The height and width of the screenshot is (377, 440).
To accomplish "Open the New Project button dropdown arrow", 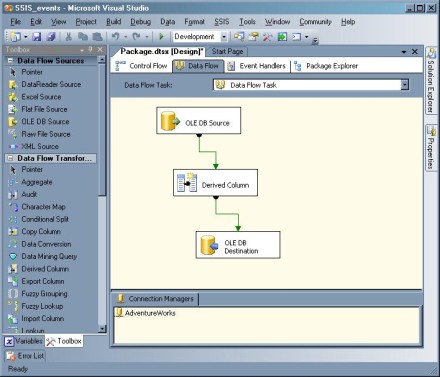I will 25,37.
